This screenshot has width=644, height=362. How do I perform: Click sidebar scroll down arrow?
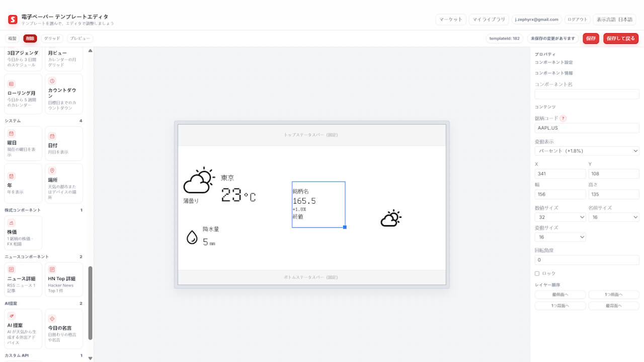coord(91,358)
